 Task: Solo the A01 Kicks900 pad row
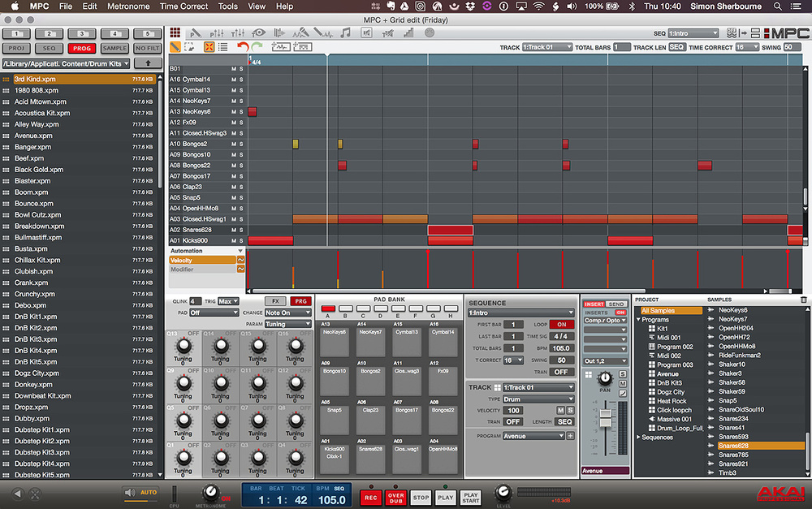[x=241, y=241]
